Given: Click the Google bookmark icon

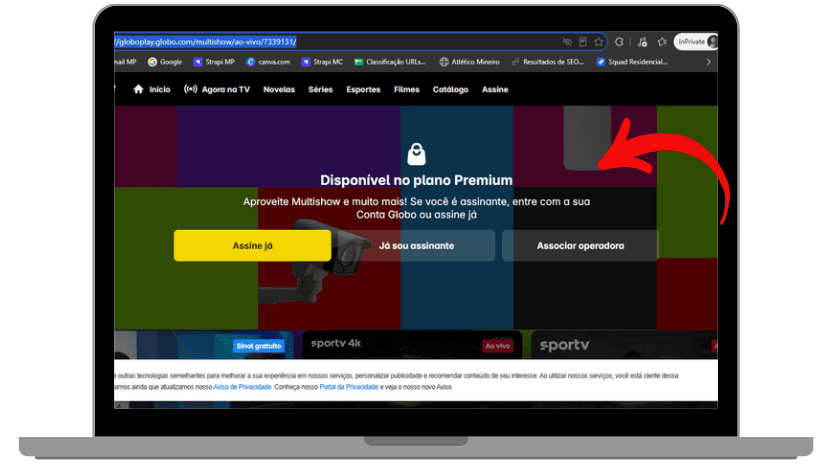Looking at the screenshot, I should pos(152,62).
